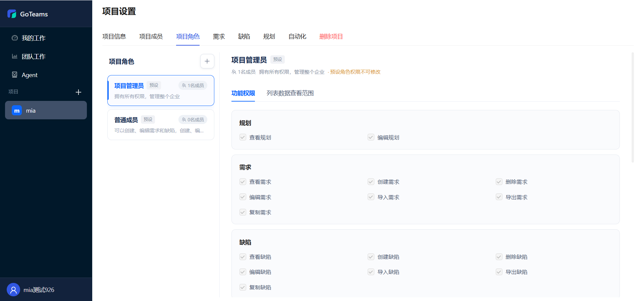The width and height of the screenshot is (644, 301).
Task: Toggle the 复制缺陷 checkbox
Action: [x=243, y=287]
